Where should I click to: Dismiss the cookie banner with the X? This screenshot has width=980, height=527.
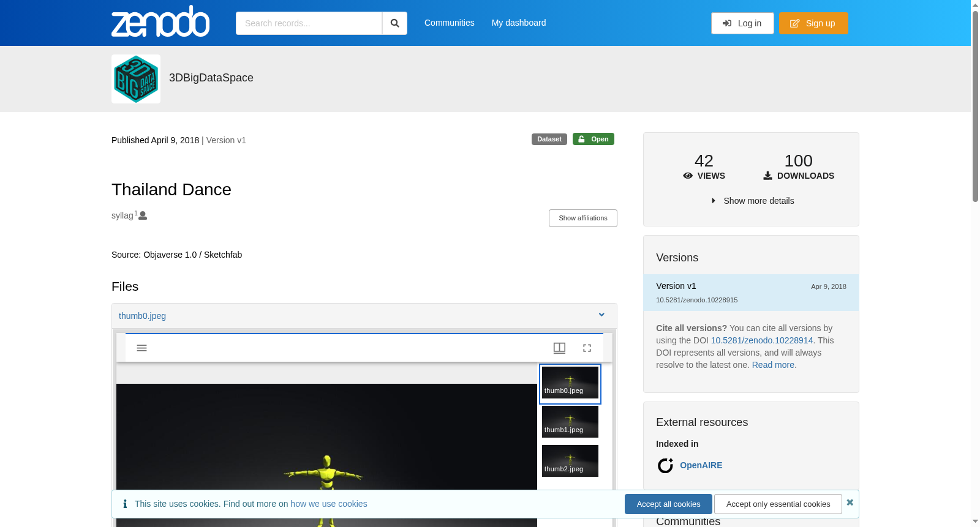pyautogui.click(x=850, y=503)
